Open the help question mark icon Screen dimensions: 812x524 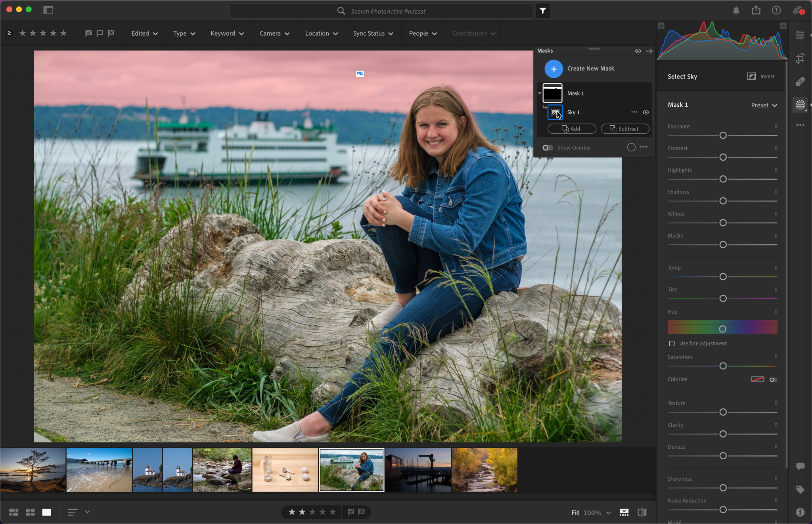click(776, 11)
